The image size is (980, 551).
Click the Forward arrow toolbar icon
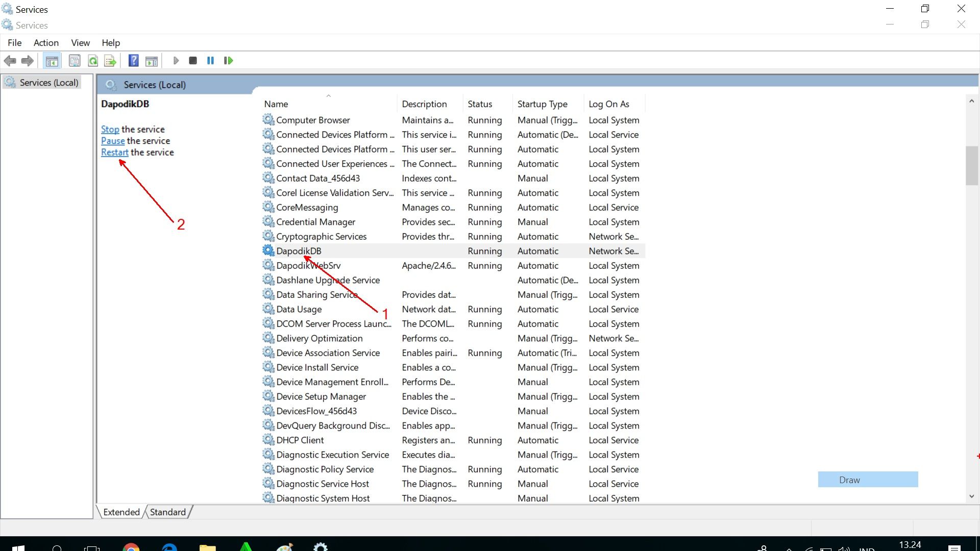[28, 61]
